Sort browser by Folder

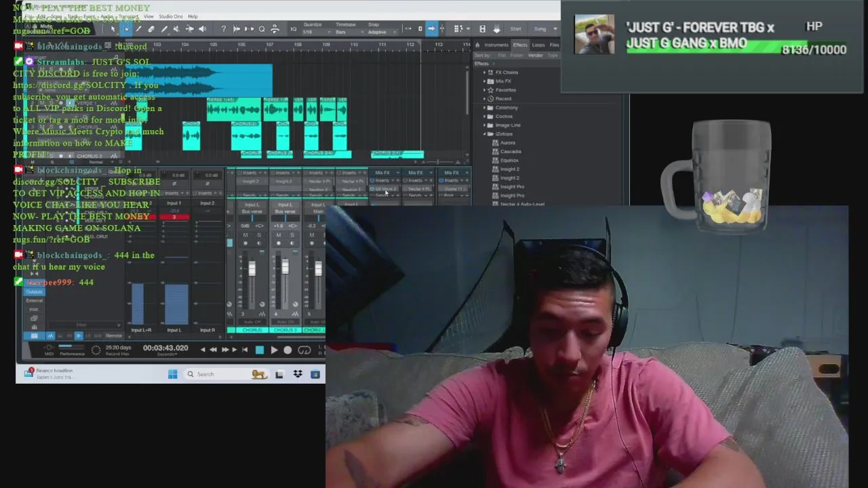coord(517,56)
